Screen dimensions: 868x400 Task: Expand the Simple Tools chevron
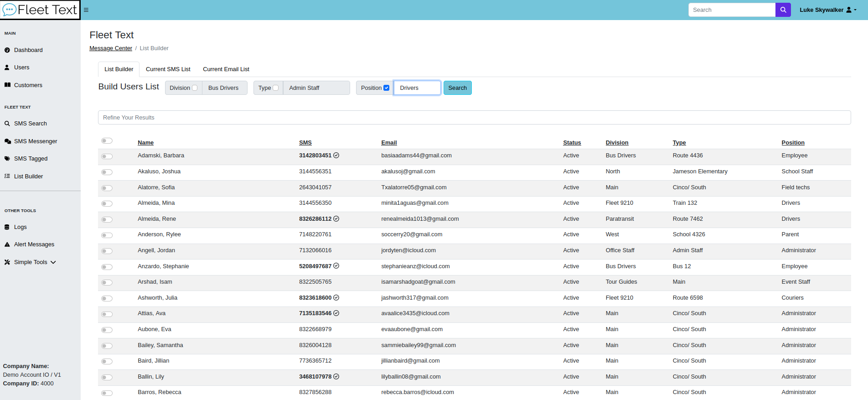coord(53,262)
